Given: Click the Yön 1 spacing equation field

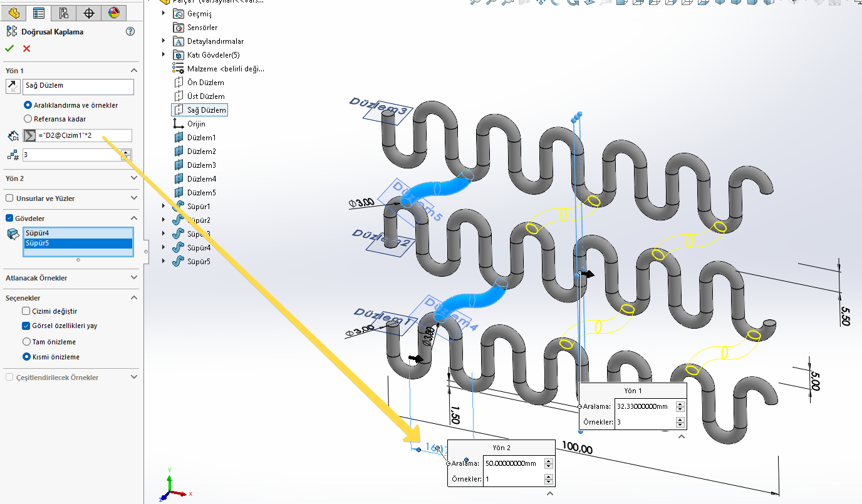Looking at the screenshot, I should point(84,136).
